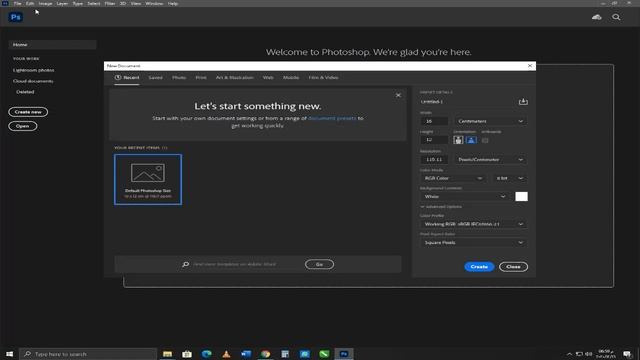Switch to the Web tab
Screen dimensions: 640x360
pyautogui.click(x=268, y=78)
